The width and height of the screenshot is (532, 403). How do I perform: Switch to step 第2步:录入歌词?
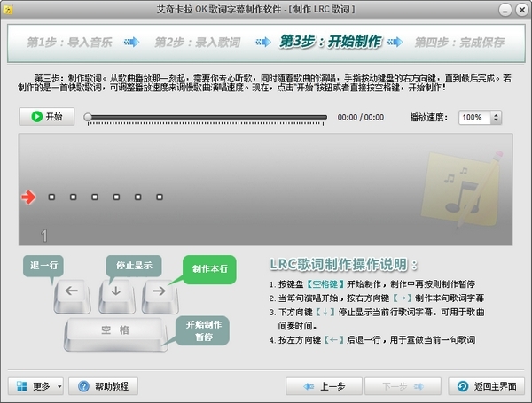click(197, 42)
